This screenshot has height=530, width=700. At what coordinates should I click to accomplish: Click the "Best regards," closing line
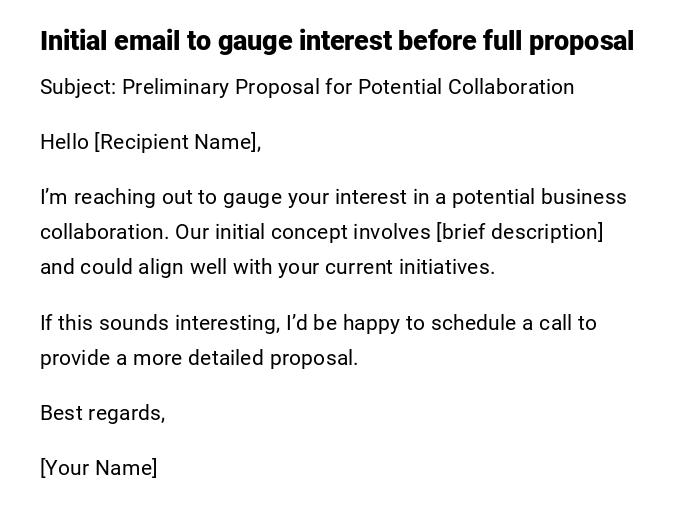pyautogui.click(x=102, y=413)
